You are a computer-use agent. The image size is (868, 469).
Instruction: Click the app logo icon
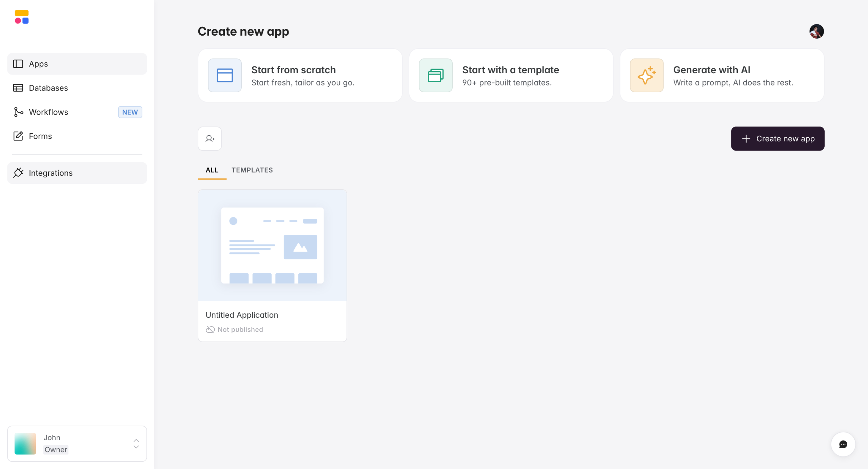click(22, 17)
